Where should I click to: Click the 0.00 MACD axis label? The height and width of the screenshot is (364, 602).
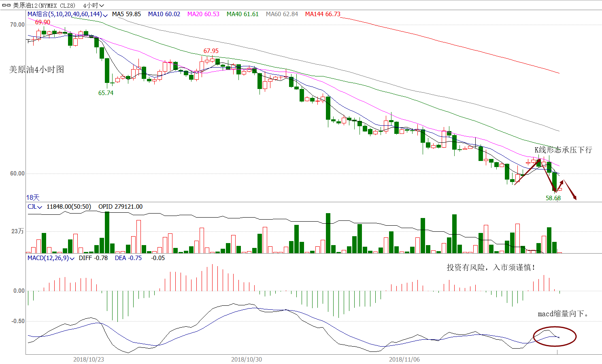(19, 291)
